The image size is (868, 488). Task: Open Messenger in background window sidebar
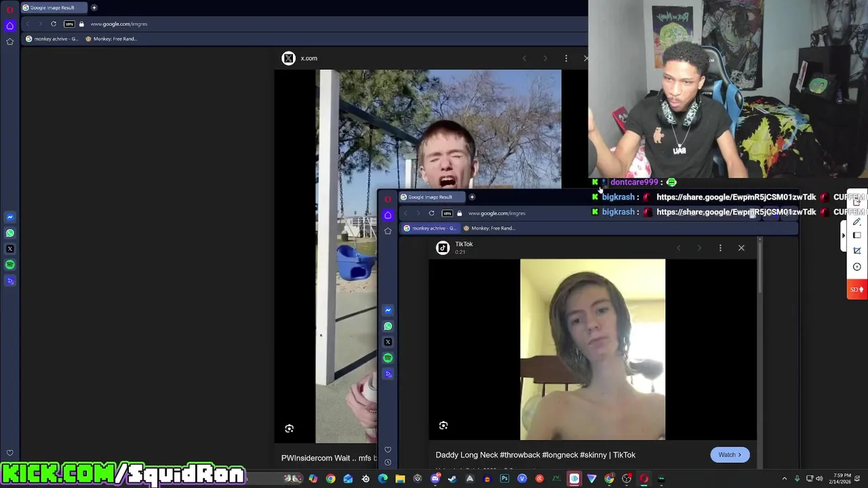pos(9,218)
